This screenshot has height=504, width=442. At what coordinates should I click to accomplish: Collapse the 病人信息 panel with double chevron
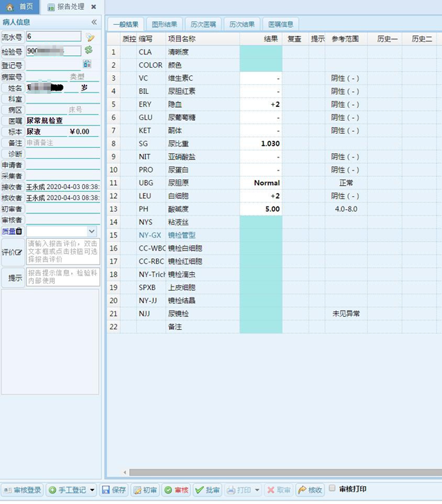(x=94, y=22)
